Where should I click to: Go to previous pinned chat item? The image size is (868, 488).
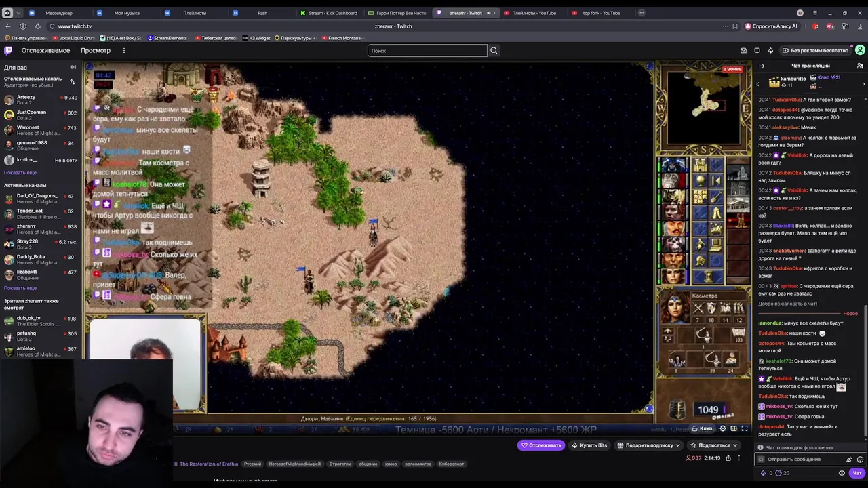click(x=758, y=83)
